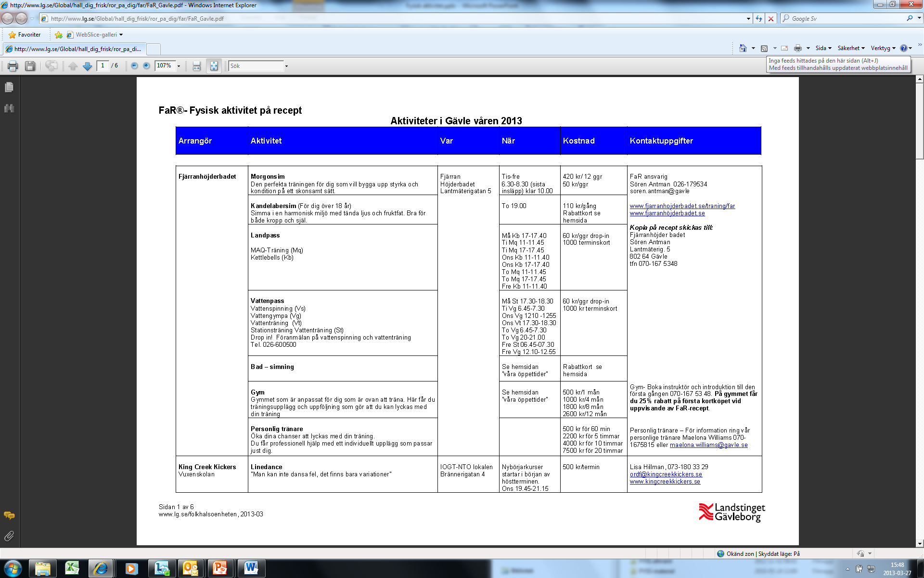Select fit-width scrolling mode icon
This screenshot has width=924, height=578.
point(196,66)
